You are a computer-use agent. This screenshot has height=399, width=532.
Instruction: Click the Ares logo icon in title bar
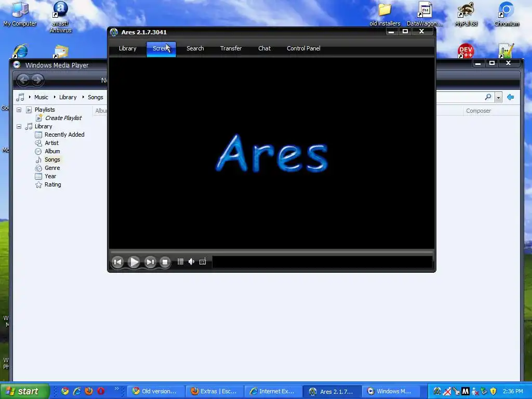click(x=114, y=32)
